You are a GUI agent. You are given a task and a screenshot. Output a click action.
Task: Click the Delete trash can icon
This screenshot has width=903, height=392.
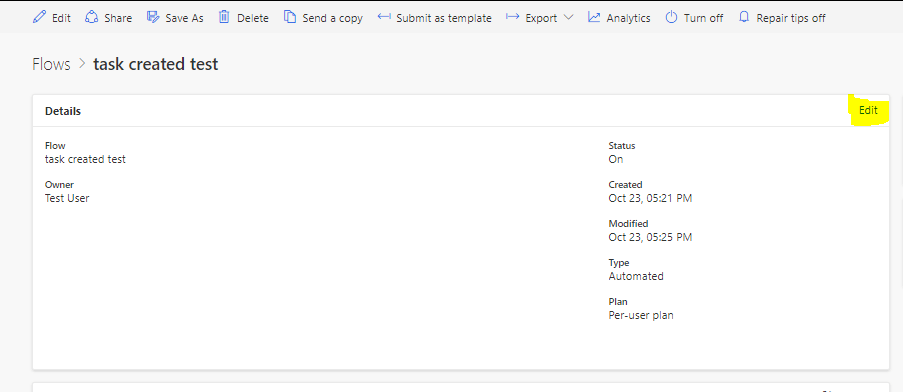(224, 17)
